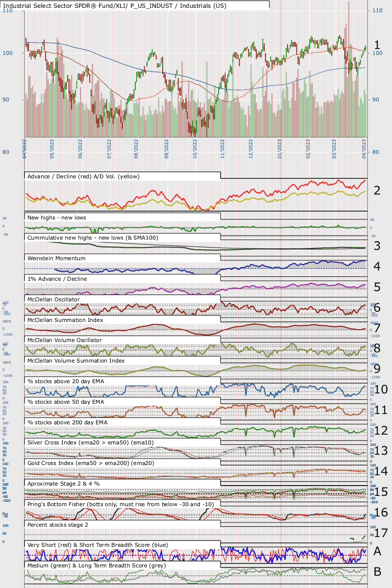Click the 90 value on the right price axis
Image resolution: width=392 pixels, height=588 pixels.
coord(376,99)
